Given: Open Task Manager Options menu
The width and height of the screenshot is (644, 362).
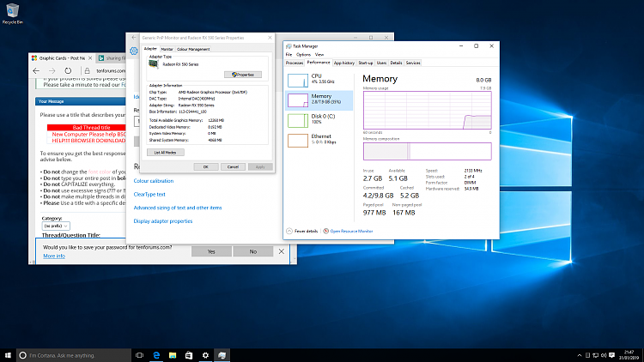Looking at the screenshot, I should (303, 55).
